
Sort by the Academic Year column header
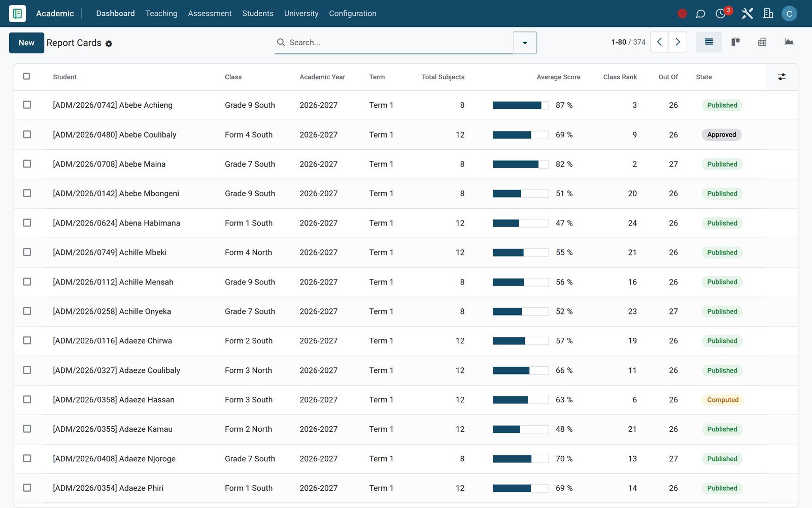(322, 77)
